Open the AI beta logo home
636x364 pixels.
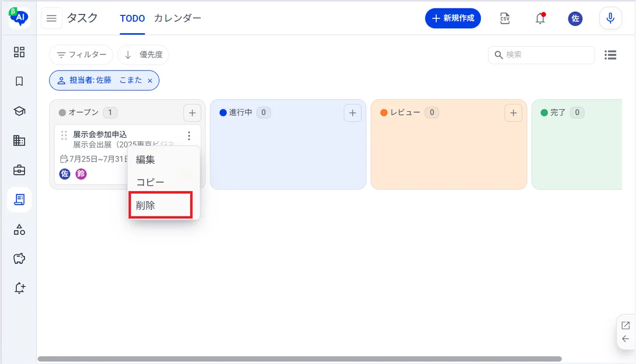[x=19, y=17]
